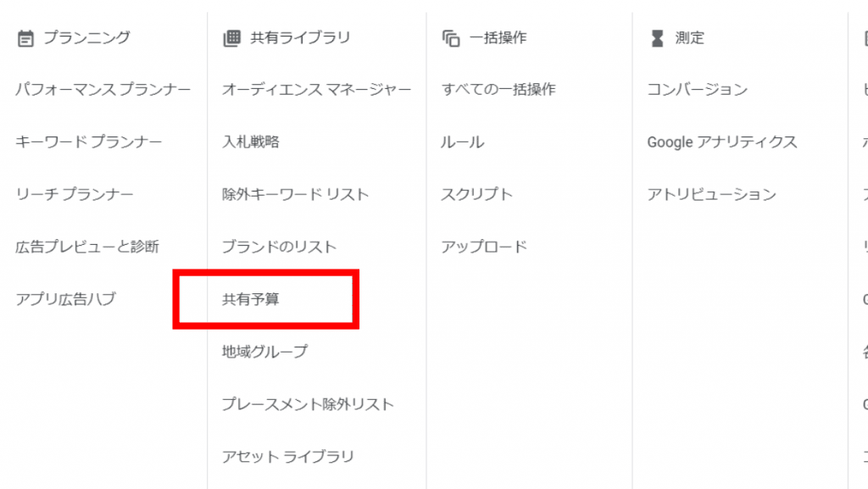The width and height of the screenshot is (868, 489).
Task: Open Google アナリティクス
Action: coord(722,142)
